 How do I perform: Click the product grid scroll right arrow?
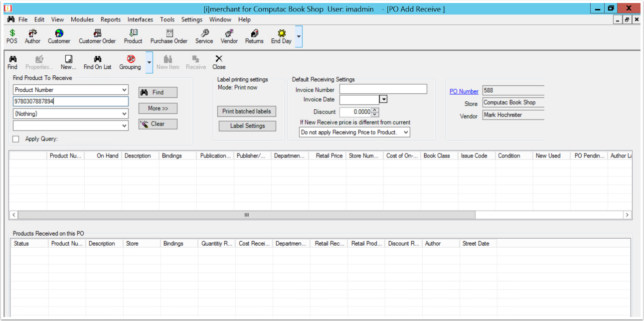click(x=627, y=215)
